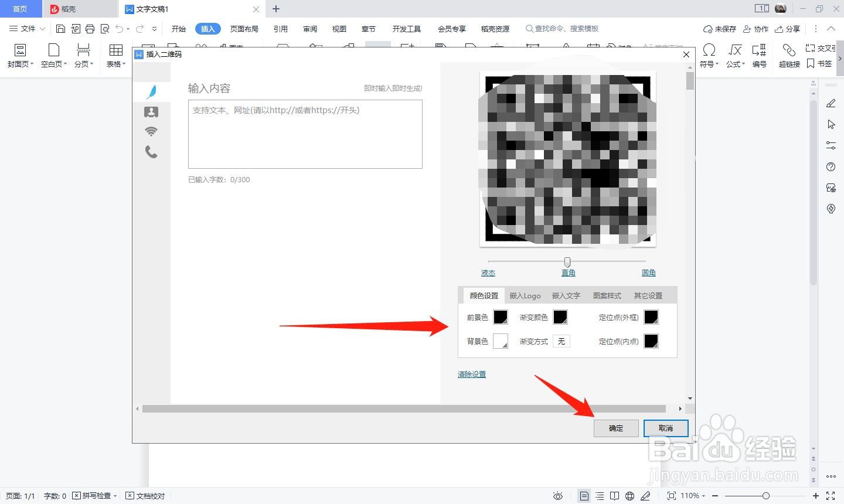
Task: Open the zoom 110% dropdown in status bar
Action: 693,496
